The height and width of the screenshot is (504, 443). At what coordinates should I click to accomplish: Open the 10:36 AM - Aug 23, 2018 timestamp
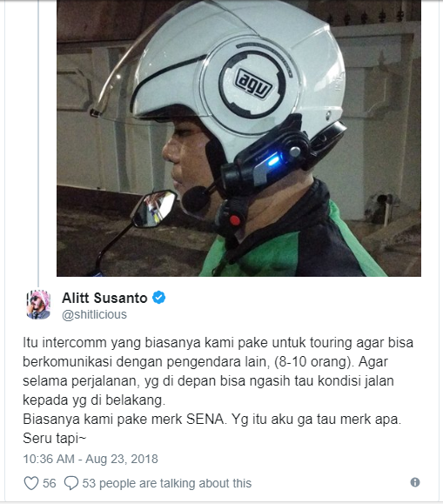(x=91, y=459)
